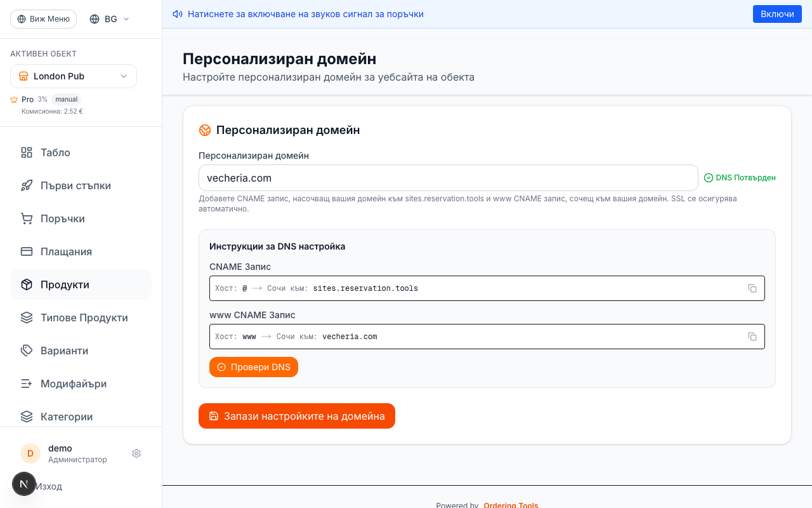812x508 pixels.
Task: Click the restaurant icon next to London Pub
Action: 24,76
